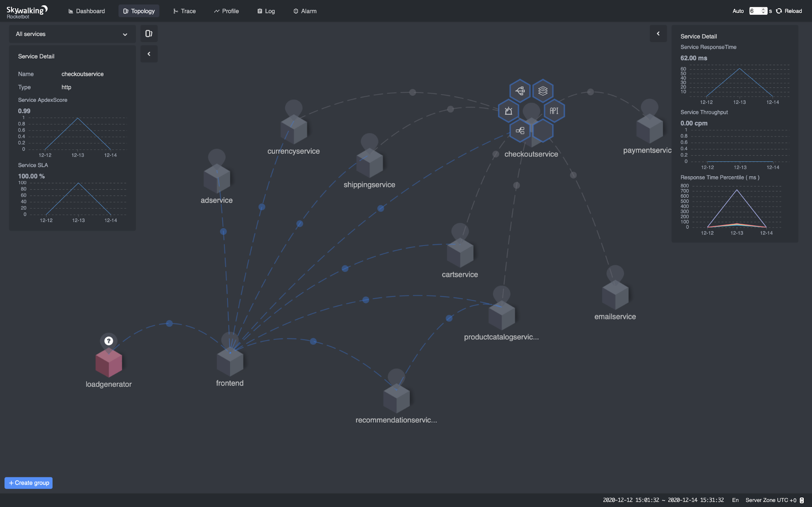The height and width of the screenshot is (507, 812).
Task: Click the Server Zone UTC stepper
Action: (801, 500)
